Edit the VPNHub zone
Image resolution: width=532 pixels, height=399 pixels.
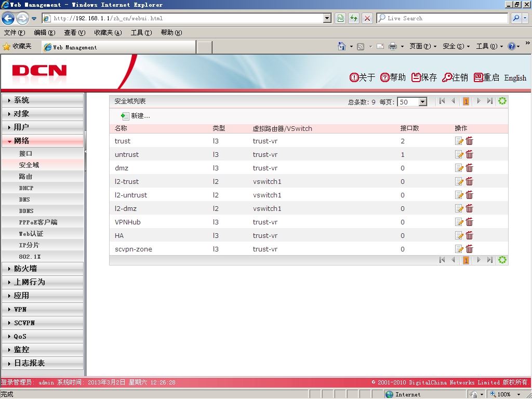point(459,222)
